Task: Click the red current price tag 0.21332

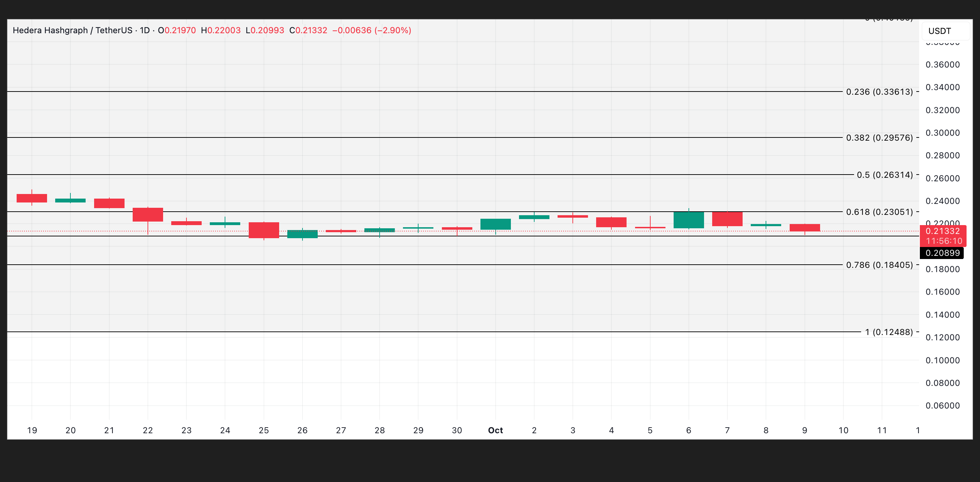Action: tap(942, 231)
